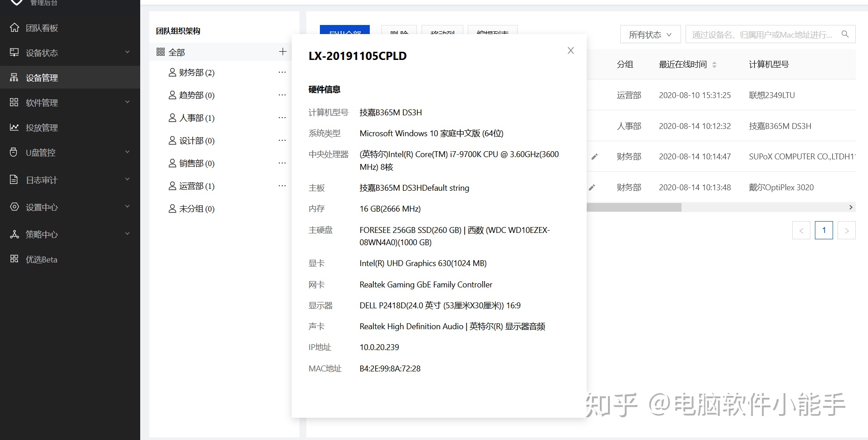Select 投放管理 in the sidebar
The image size is (868, 440).
coord(42,128)
